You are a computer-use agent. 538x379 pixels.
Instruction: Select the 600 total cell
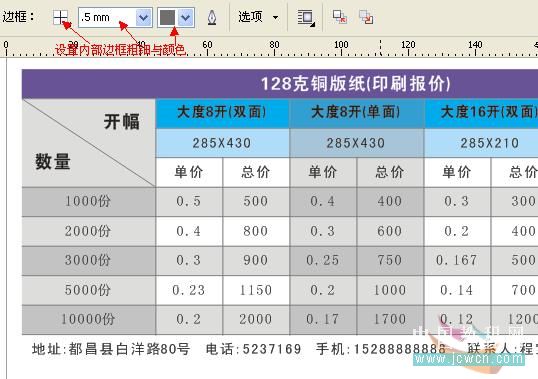[390, 231]
